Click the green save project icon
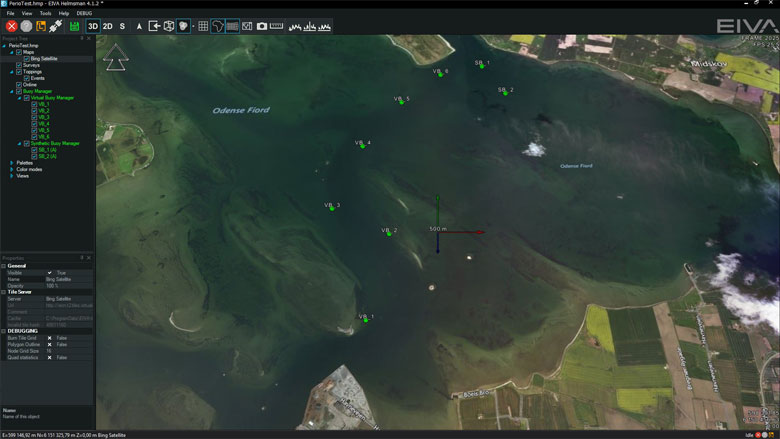 point(74,26)
